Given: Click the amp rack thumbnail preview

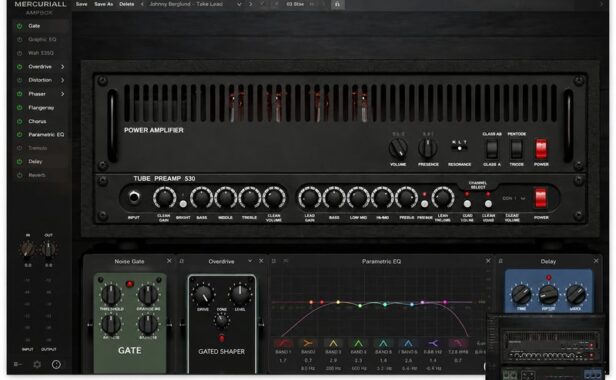Looking at the screenshot, I should [x=546, y=347].
